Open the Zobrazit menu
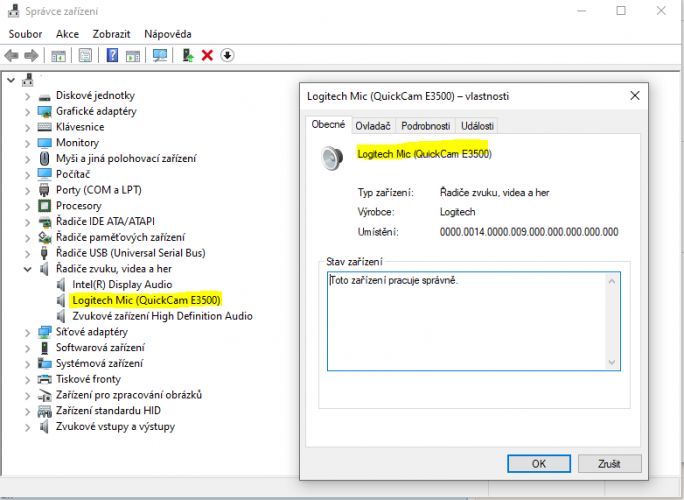Viewport: 684px width, 500px height. [x=111, y=34]
